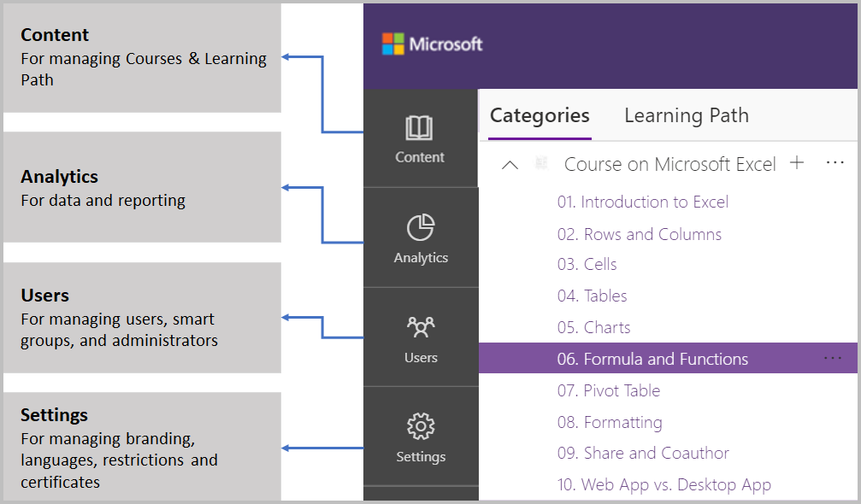Open 05. Charts lesson

point(593,327)
